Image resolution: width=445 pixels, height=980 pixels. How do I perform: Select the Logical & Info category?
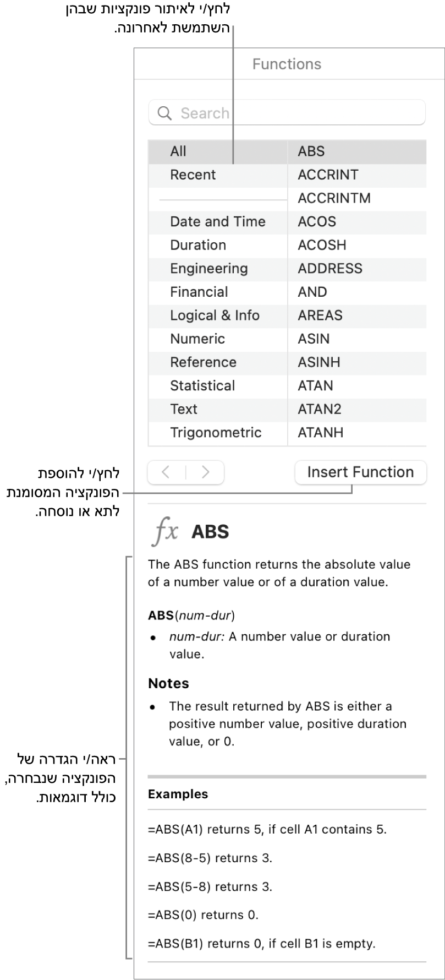pyautogui.click(x=215, y=315)
